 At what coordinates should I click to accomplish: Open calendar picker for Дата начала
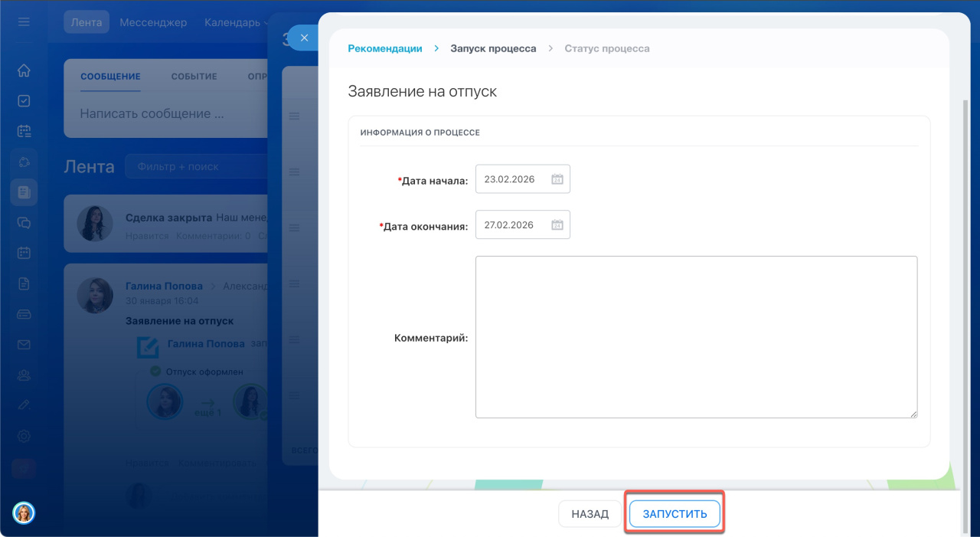coord(557,179)
